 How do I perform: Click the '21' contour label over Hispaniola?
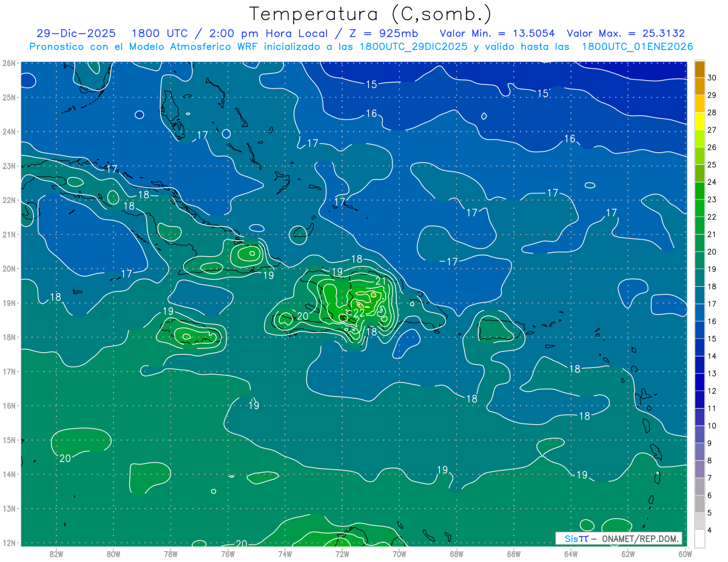381,281
